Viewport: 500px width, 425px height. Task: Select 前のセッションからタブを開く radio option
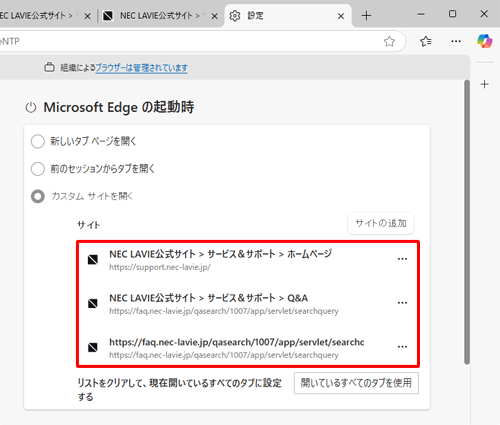coord(38,169)
